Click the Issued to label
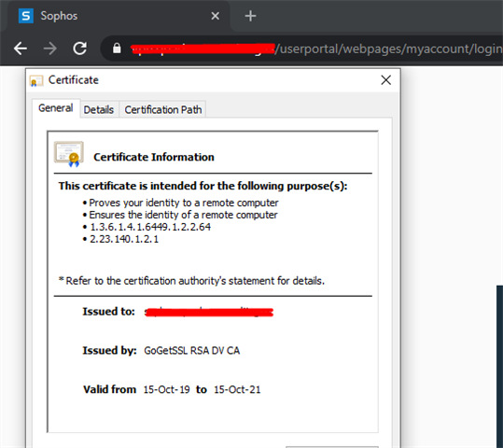The image size is (503, 448). (108, 312)
